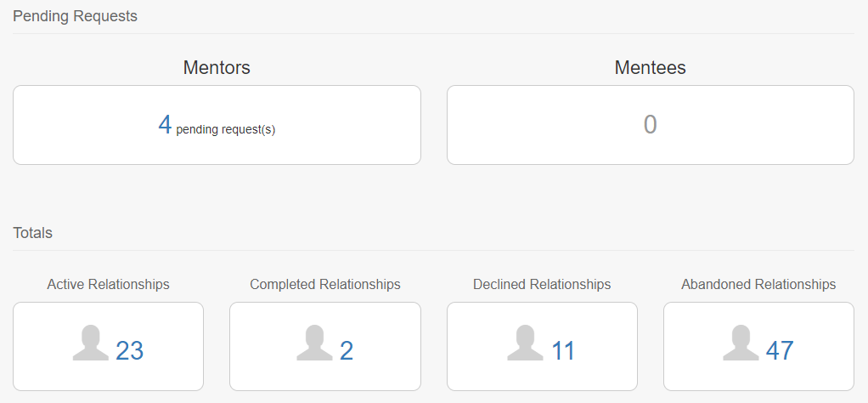Click the person icon in Abandoned Relationships
868x403 pixels.
741,343
